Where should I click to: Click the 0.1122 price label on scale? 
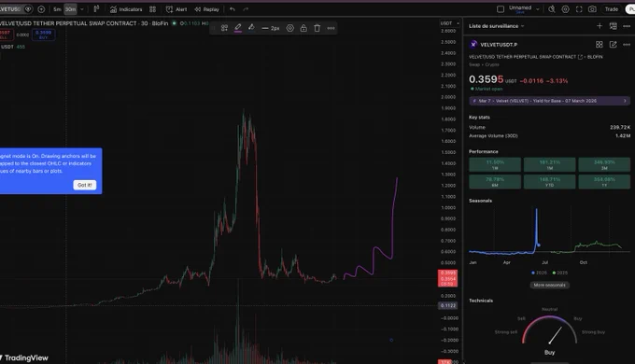448,306
